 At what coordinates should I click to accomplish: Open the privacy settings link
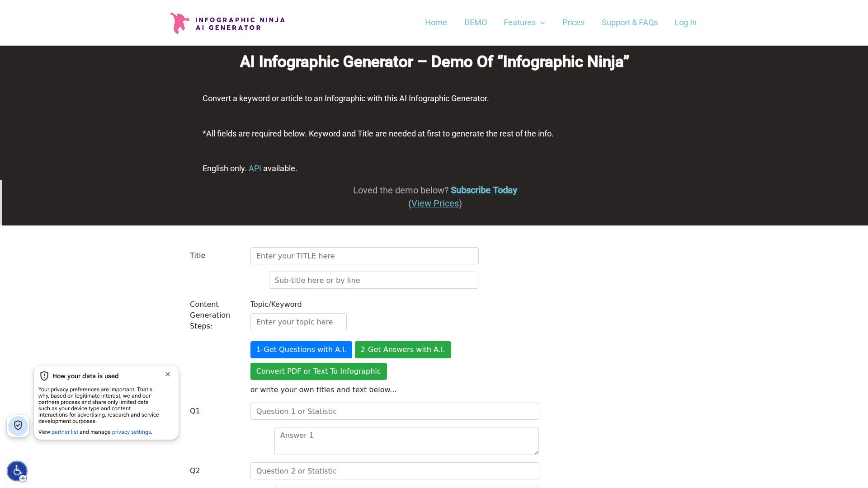coord(132,432)
